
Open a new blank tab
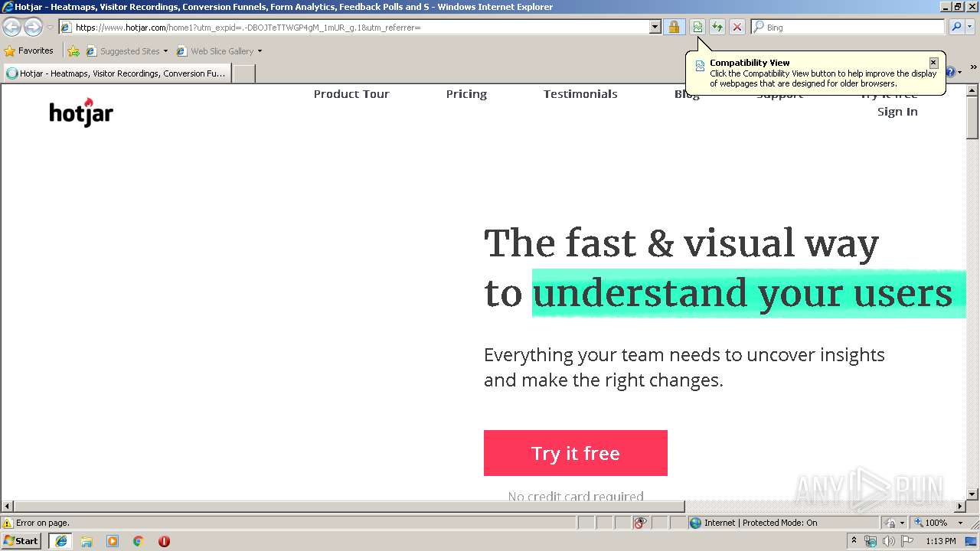[x=243, y=73]
